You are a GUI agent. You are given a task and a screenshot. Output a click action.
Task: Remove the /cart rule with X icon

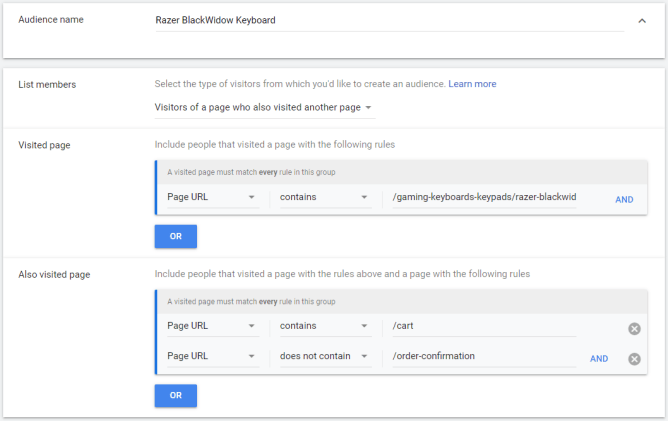click(634, 329)
